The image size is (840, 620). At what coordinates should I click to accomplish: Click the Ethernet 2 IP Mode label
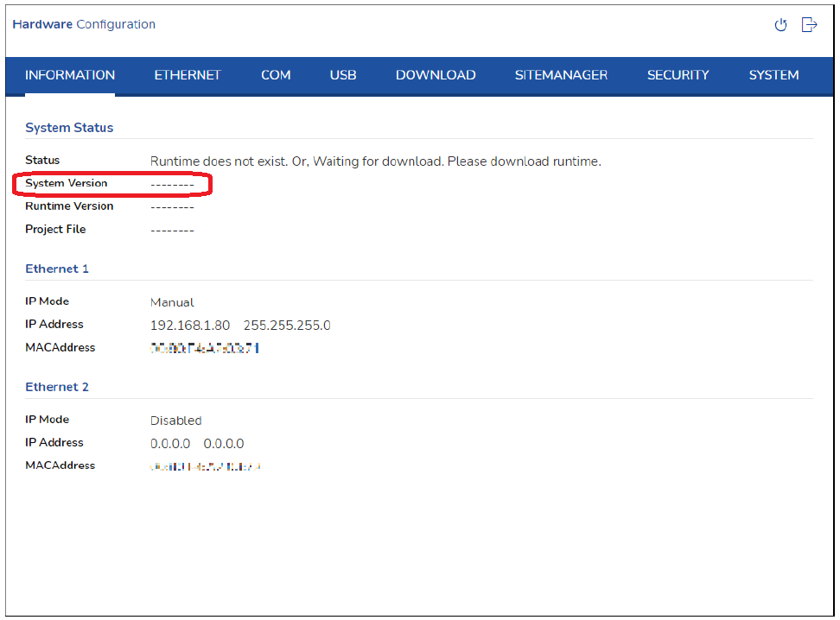pyautogui.click(x=48, y=420)
